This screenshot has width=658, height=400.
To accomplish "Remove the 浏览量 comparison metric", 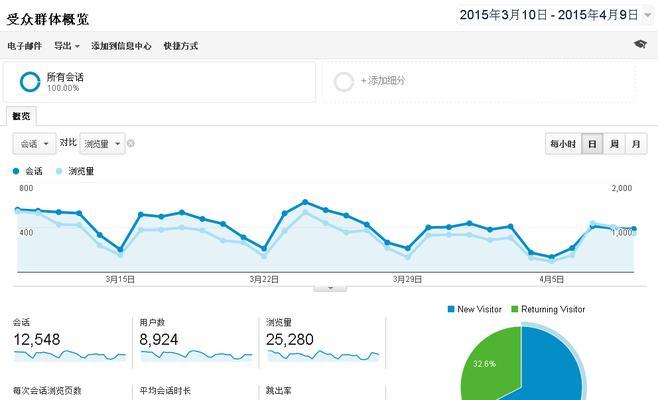I will pos(131,144).
